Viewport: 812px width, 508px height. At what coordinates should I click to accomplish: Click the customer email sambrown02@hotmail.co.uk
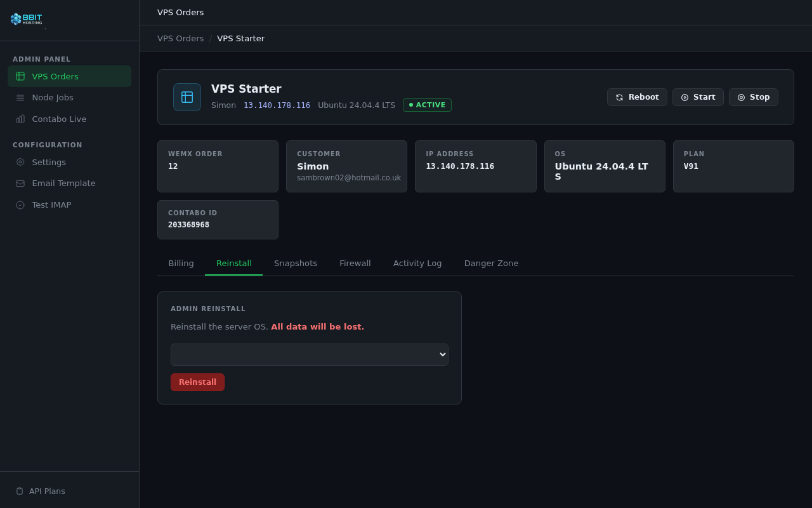coord(349,178)
